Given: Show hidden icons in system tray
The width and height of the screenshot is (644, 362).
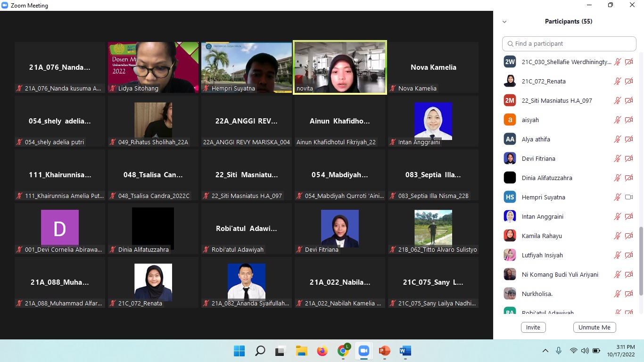Looking at the screenshot, I should (545, 351).
